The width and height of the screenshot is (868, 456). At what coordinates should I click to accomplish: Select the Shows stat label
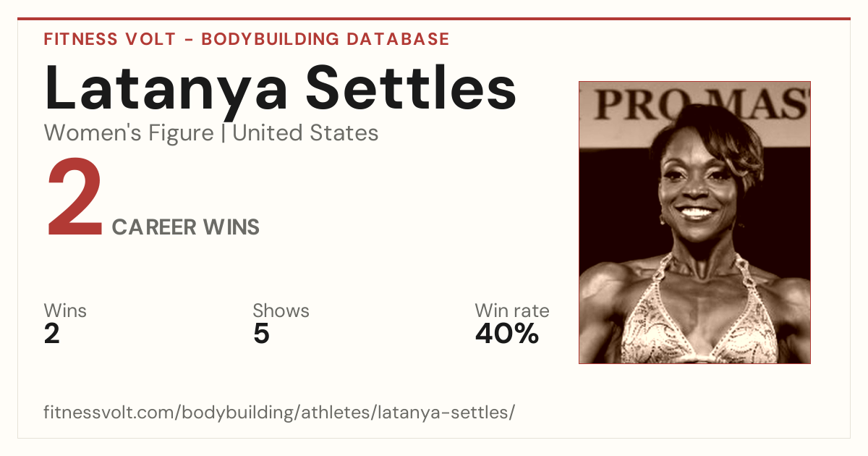(x=281, y=311)
